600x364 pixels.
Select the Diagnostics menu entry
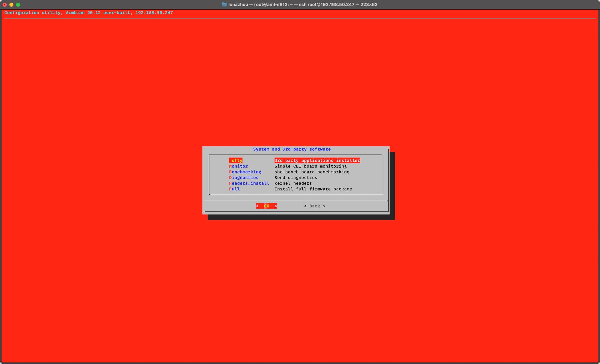(244, 178)
